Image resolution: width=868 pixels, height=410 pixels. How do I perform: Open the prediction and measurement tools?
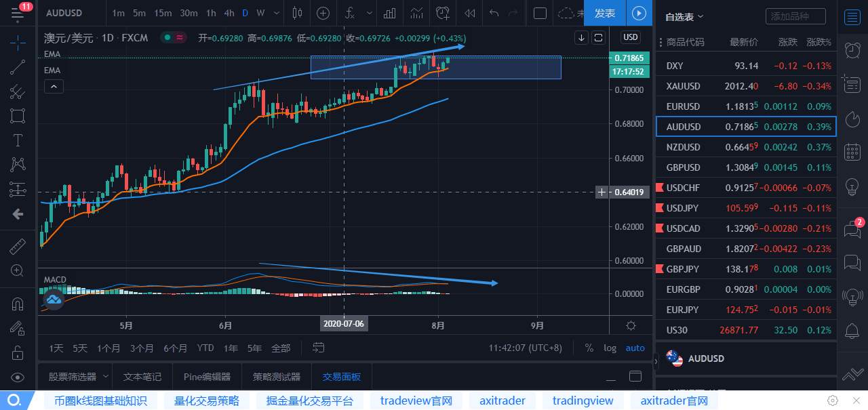[x=18, y=189]
